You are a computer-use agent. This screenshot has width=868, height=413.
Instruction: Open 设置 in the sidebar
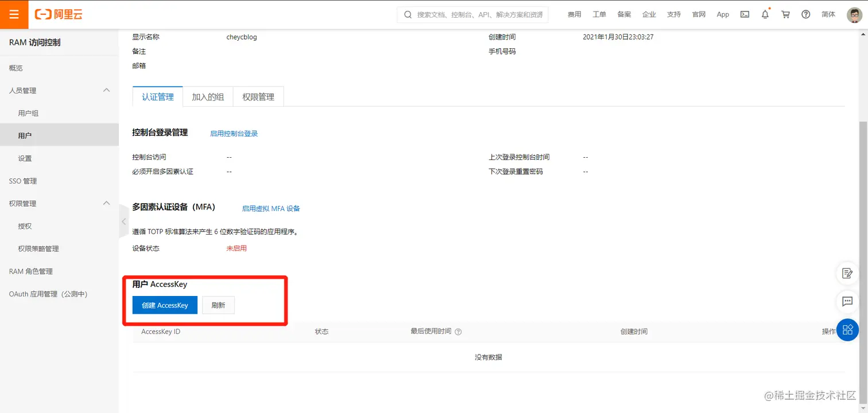coord(59,158)
